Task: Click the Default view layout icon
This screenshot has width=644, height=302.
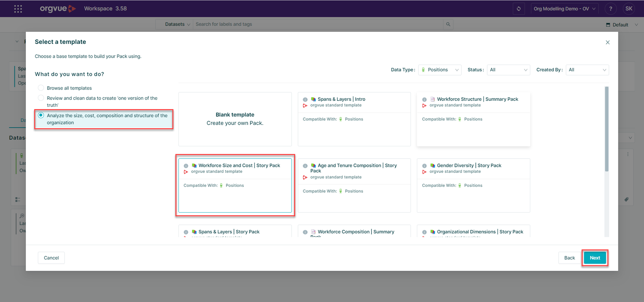Action: tap(608, 25)
